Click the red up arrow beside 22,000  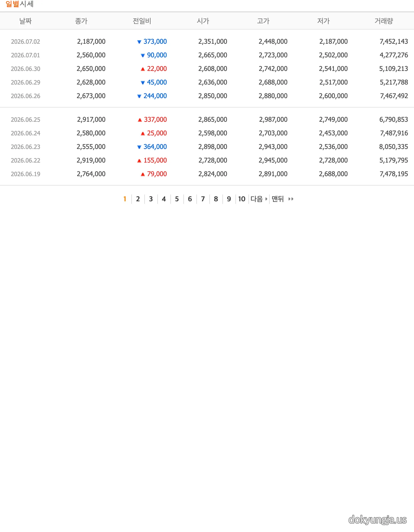click(x=143, y=69)
